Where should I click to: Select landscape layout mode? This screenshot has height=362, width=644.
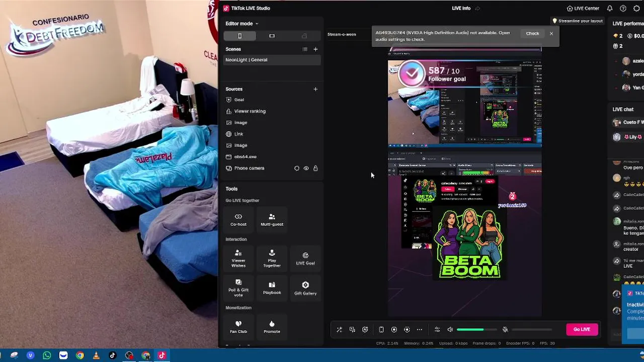(272, 36)
